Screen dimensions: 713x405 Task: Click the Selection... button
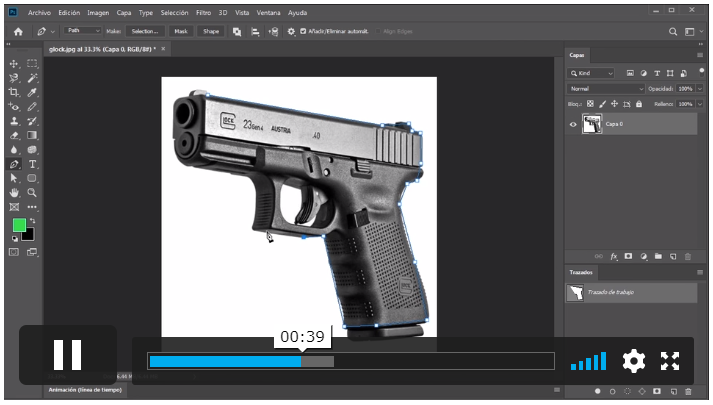tap(145, 31)
